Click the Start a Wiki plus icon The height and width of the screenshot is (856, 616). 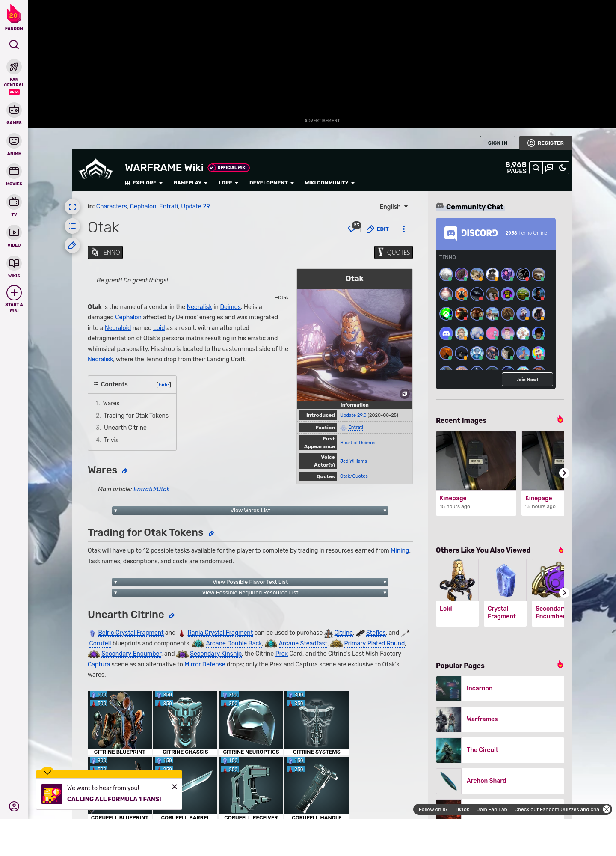[x=14, y=293]
